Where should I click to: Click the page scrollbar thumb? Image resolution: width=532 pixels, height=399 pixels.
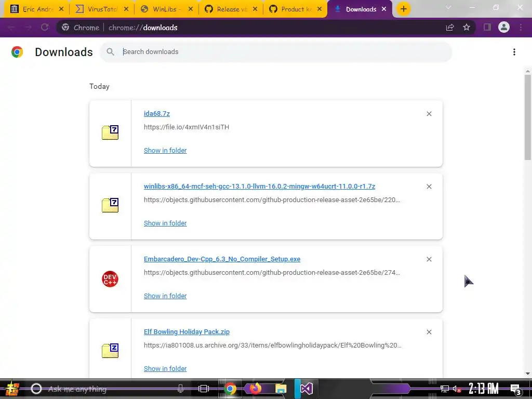tap(528, 117)
